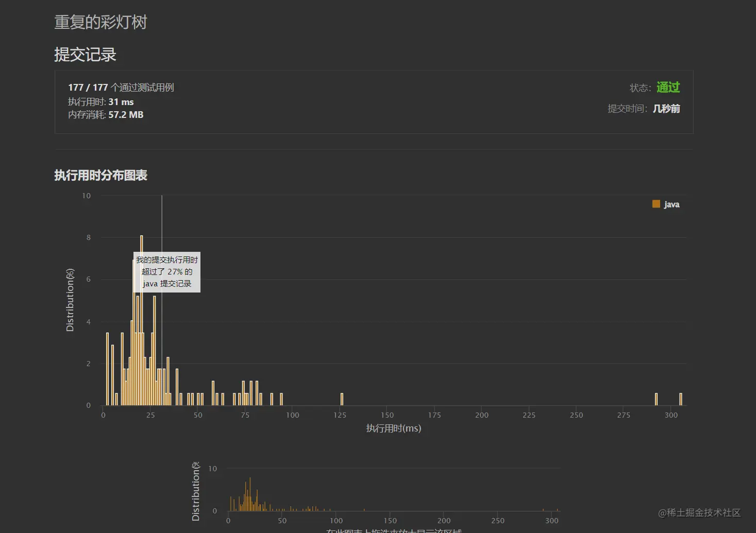
Task: Click the isolated bar at 125 ms in main chart
Action: click(x=342, y=399)
